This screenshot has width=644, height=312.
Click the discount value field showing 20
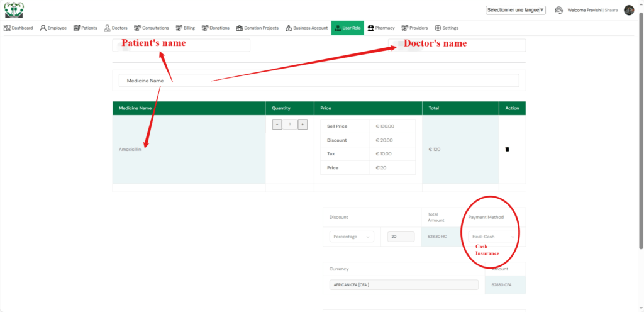pos(401,237)
